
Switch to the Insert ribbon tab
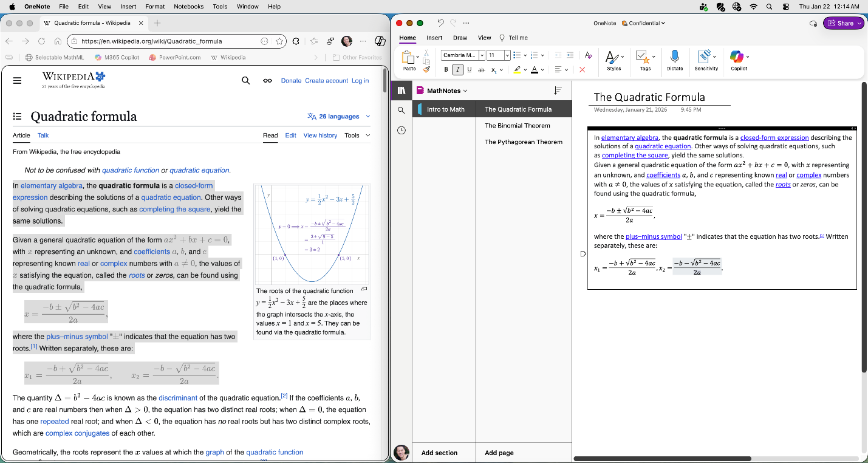pyautogui.click(x=434, y=38)
